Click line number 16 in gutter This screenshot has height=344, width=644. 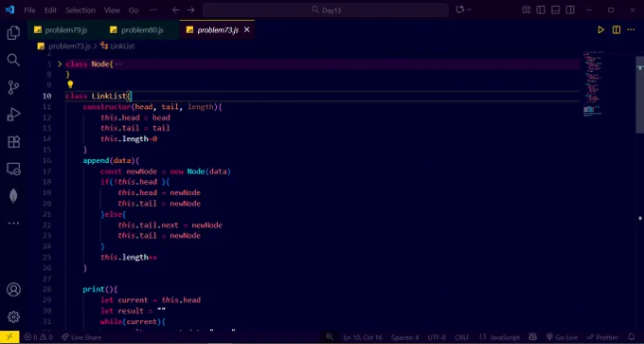(x=46, y=161)
